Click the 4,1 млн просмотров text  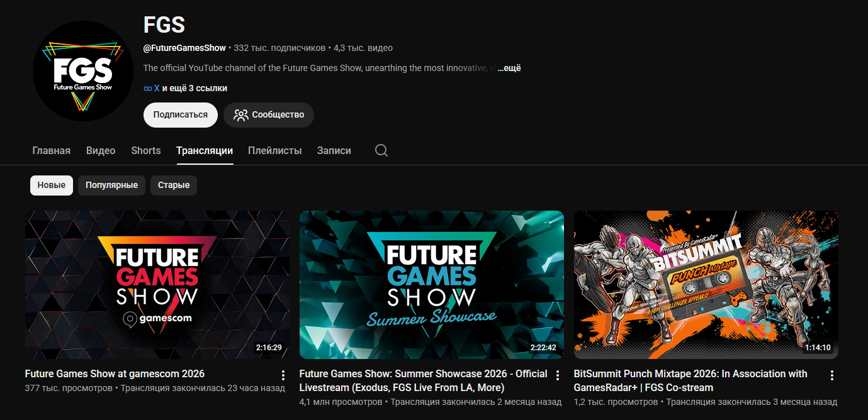click(341, 402)
